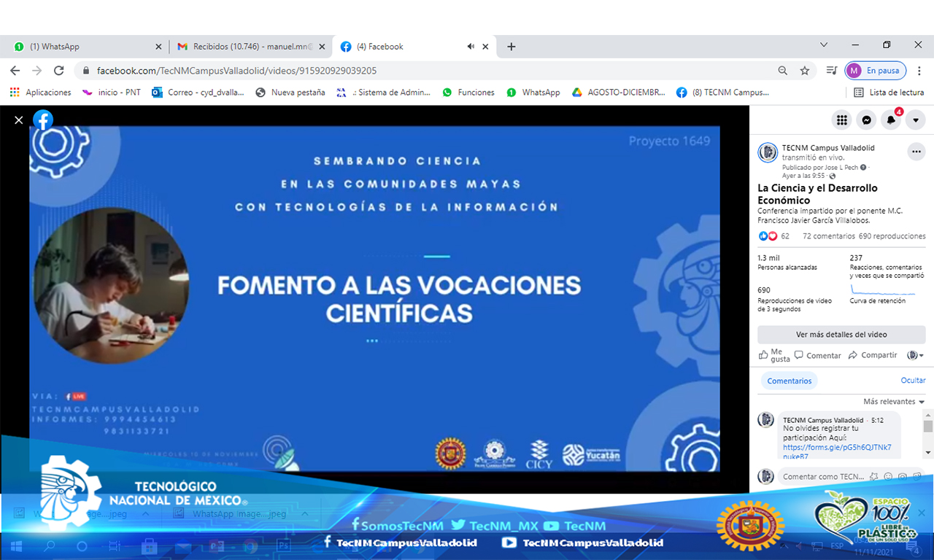Open the 'Lista de lectura' reading list
Screen dimensions: 934x560
tap(889, 93)
